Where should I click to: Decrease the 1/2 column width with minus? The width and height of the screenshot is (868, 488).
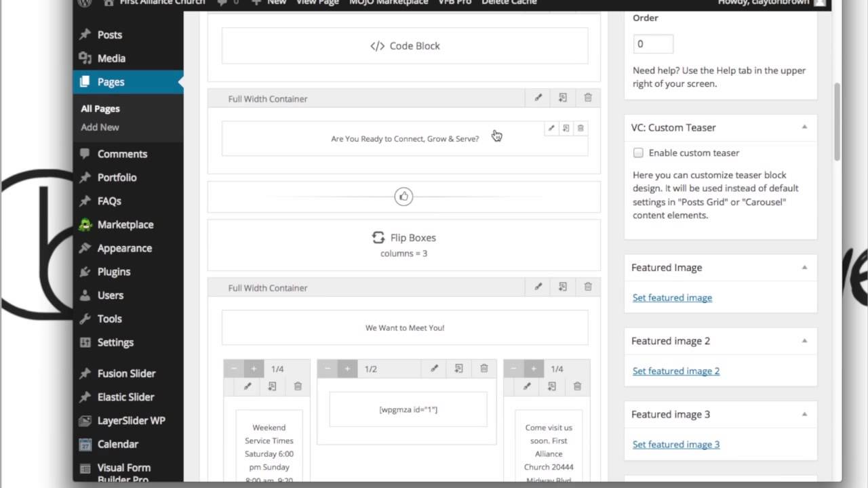(328, 369)
